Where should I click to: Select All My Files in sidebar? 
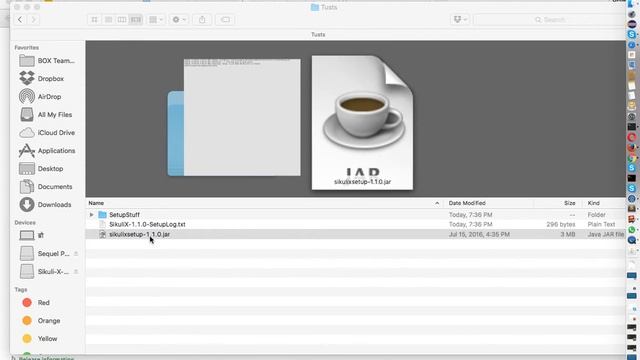(46, 115)
